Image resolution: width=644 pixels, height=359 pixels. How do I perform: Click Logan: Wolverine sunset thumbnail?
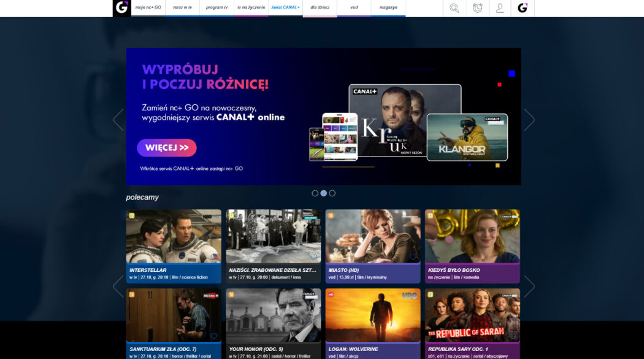(373, 315)
